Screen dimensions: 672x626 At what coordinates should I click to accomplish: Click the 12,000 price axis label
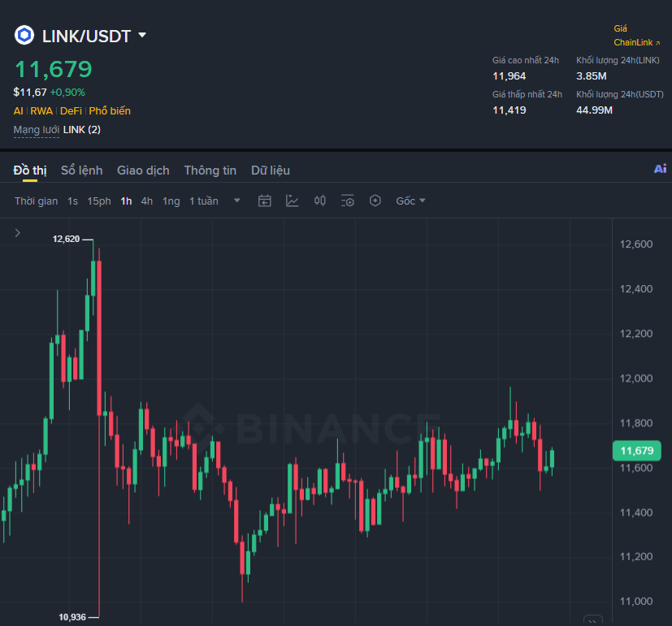point(636,378)
